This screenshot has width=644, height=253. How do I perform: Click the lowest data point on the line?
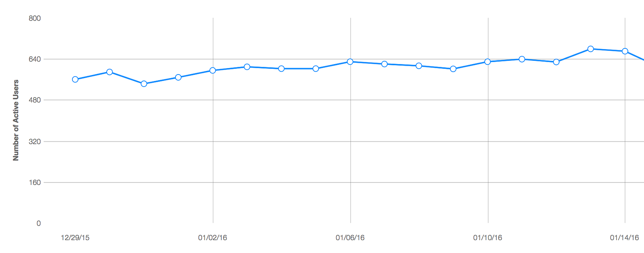pyautogui.click(x=144, y=84)
